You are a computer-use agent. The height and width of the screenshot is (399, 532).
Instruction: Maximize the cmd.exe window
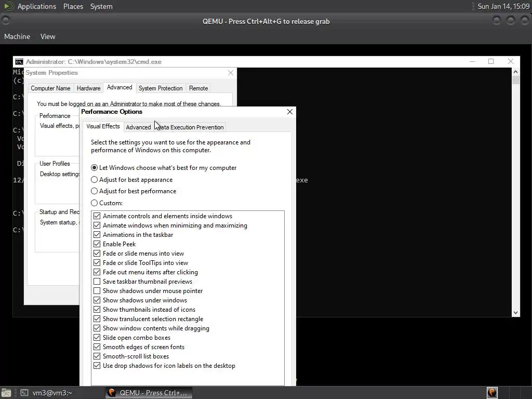490,61
